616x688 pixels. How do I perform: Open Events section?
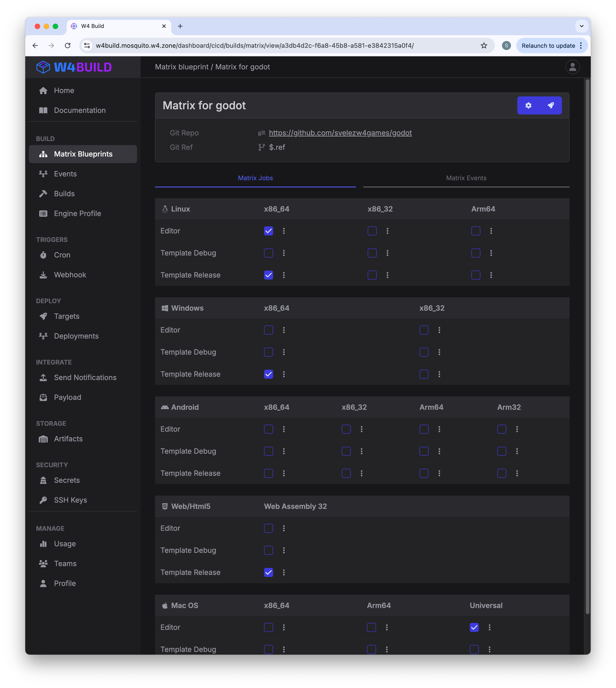[x=83, y=174]
